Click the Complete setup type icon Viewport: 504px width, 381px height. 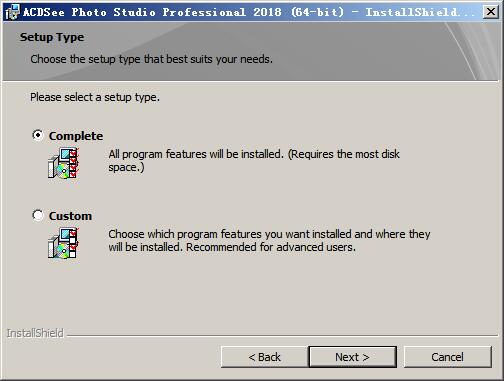63,163
